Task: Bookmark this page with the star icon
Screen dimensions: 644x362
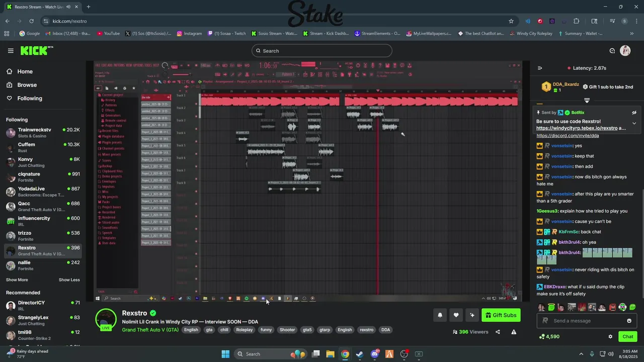Action: [x=511, y=21]
